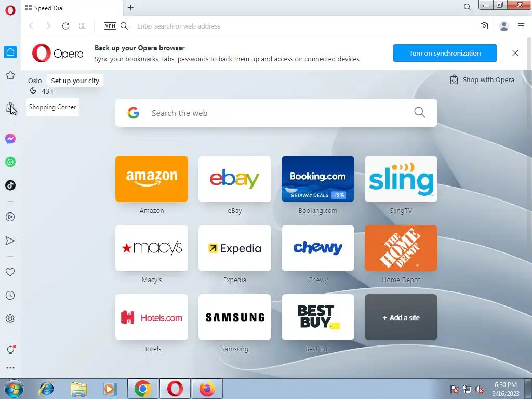The height and width of the screenshot is (399, 532).
Task: Open a new tab with plus button
Action: [130, 7]
